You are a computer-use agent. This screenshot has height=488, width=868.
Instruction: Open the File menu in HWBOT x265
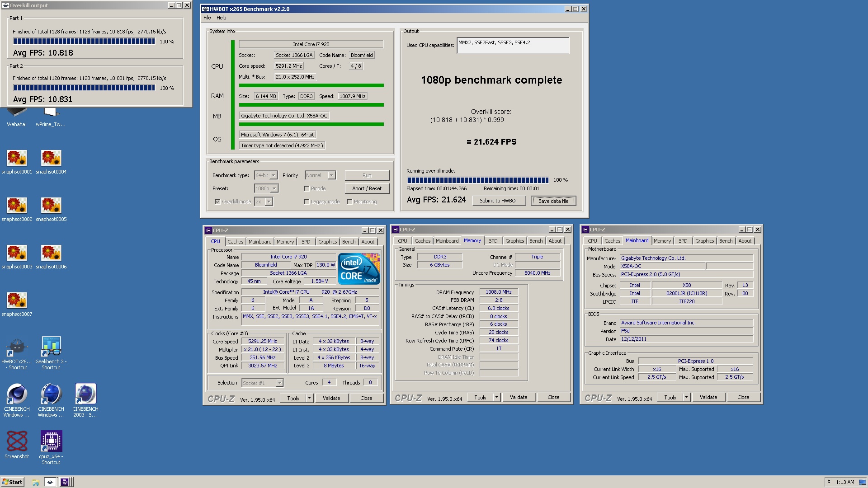(x=207, y=18)
